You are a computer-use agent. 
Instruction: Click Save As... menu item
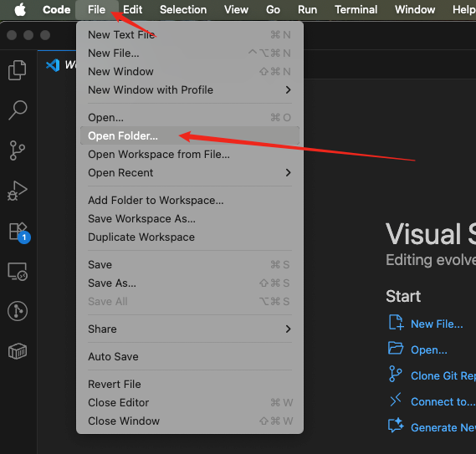click(x=190, y=283)
